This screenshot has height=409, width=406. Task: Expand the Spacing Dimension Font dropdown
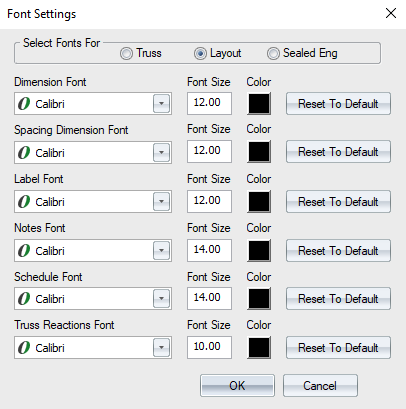tap(161, 153)
